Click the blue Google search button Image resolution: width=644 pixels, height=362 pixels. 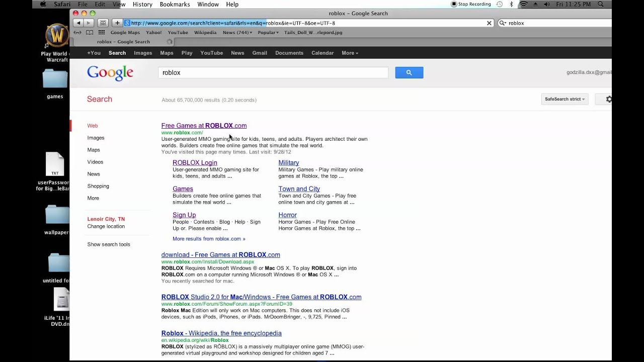(x=409, y=72)
